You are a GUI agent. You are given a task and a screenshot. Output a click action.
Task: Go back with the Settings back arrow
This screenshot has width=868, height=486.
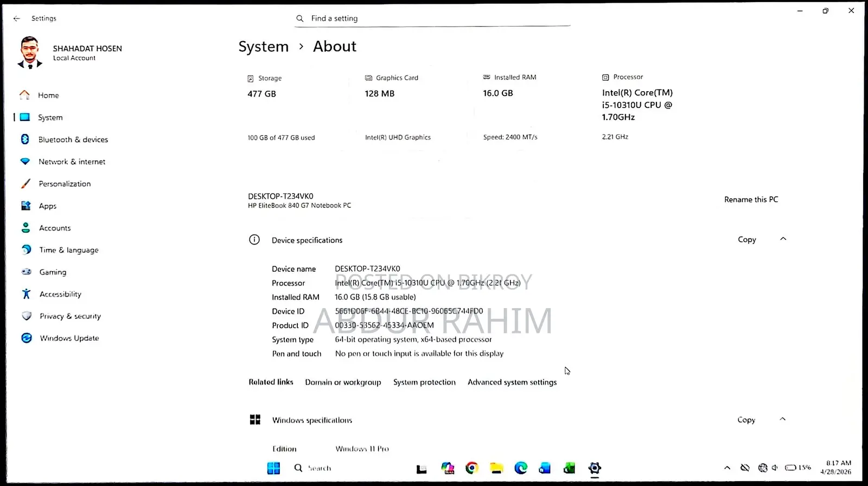17,18
